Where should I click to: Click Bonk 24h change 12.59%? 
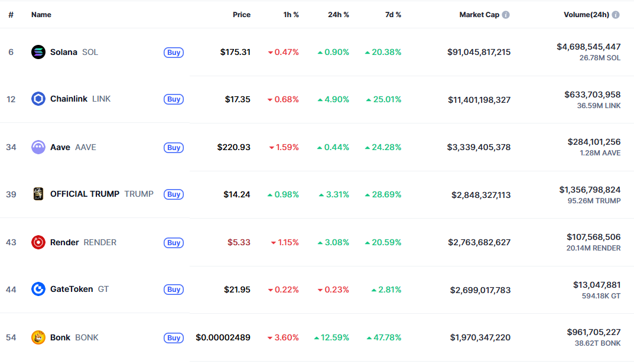click(x=331, y=337)
